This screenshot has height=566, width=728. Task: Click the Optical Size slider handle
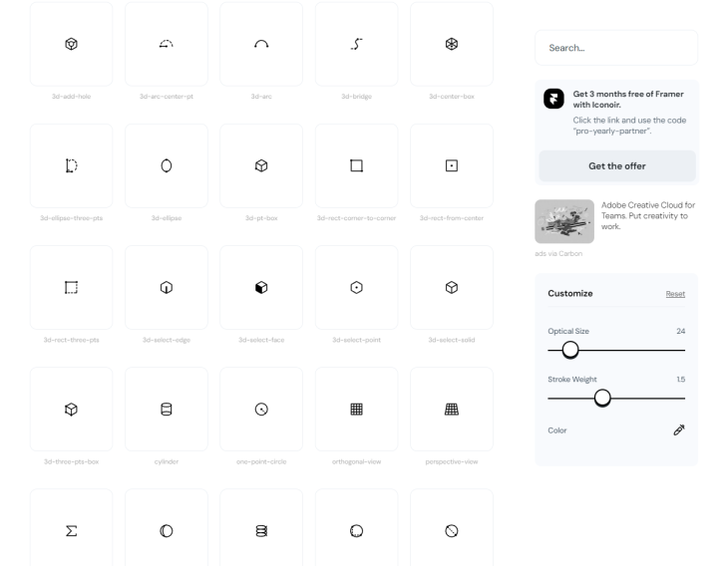pos(570,350)
